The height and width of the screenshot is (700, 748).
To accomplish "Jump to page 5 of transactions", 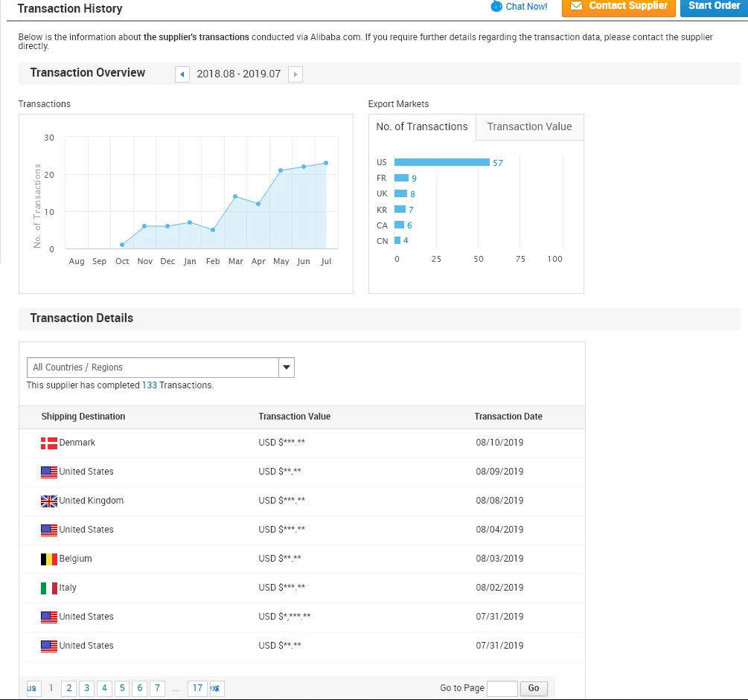I will [122, 688].
